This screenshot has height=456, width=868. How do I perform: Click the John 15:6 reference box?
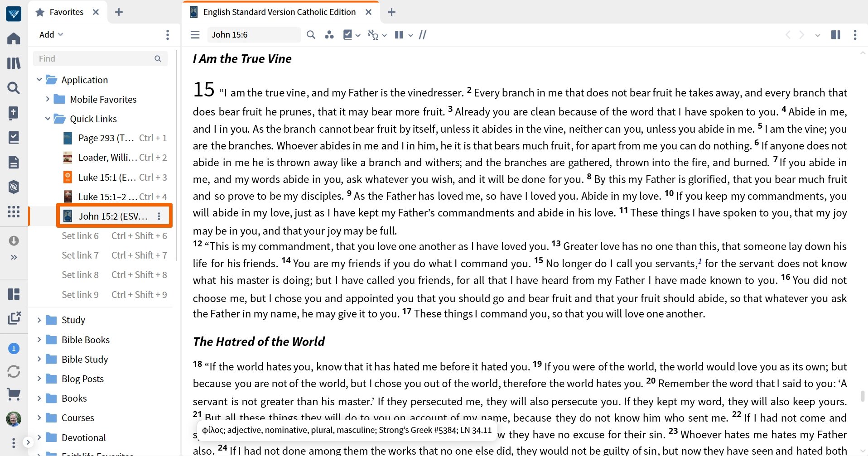tap(254, 35)
